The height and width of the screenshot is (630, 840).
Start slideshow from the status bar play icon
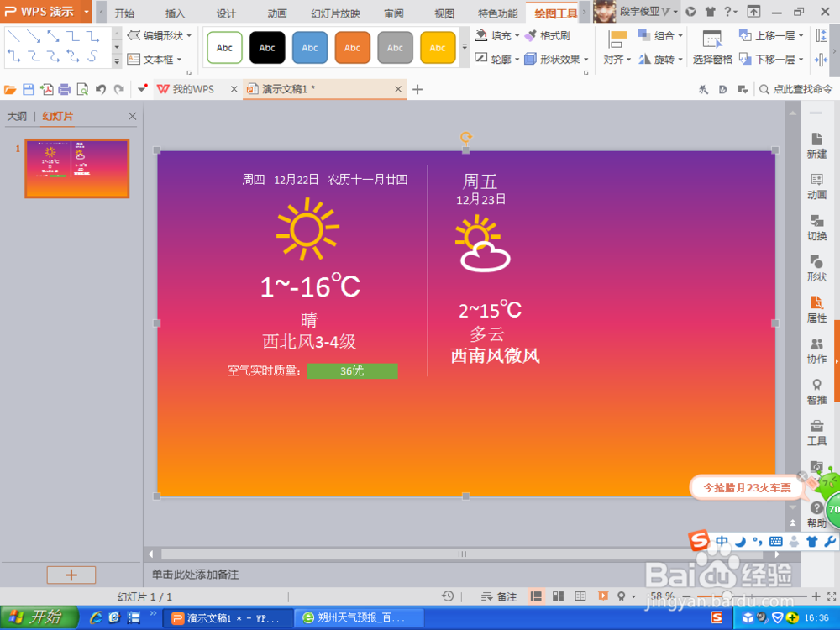point(603,596)
